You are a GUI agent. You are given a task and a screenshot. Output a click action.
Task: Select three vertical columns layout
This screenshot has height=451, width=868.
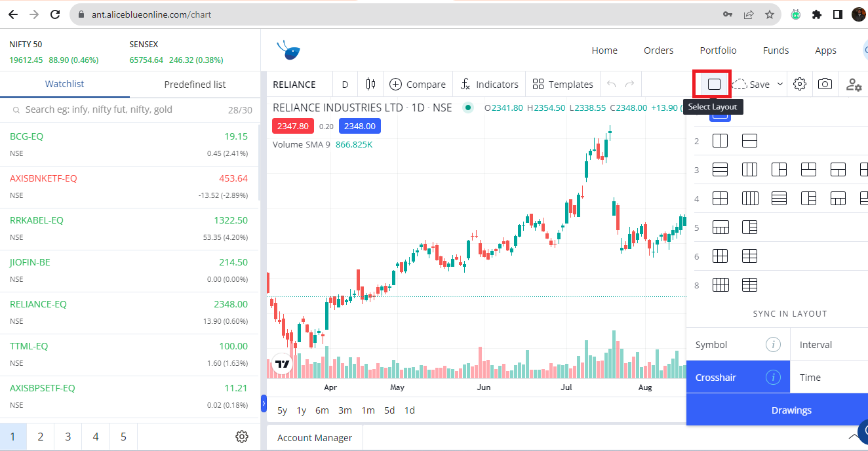749,170
